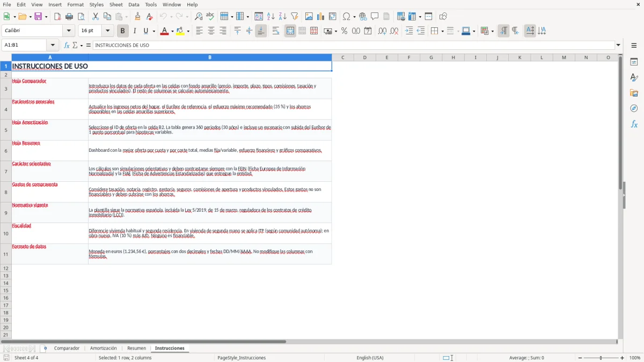Insert an image
The width and height of the screenshot is (644, 362).
coord(309,17)
